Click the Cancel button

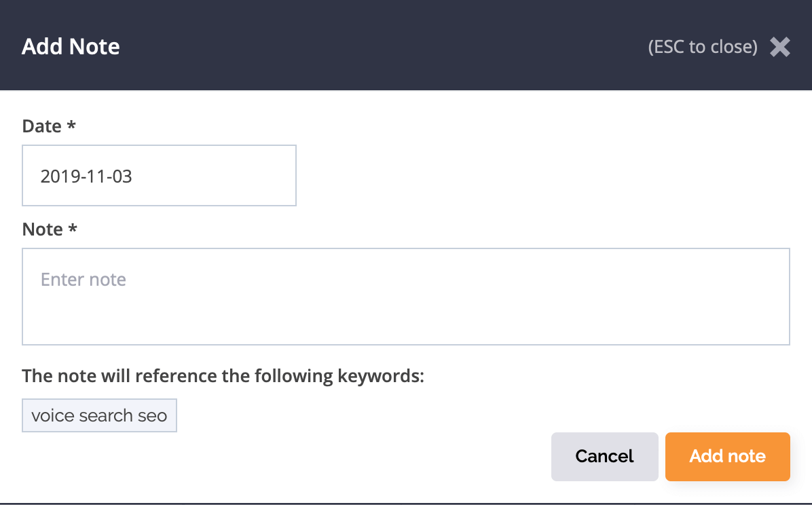(x=604, y=456)
